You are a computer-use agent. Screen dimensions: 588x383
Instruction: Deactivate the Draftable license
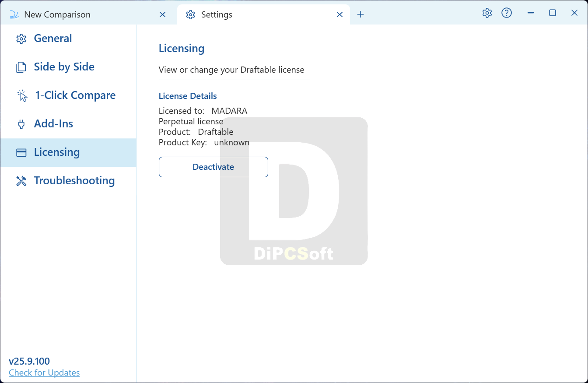(213, 167)
